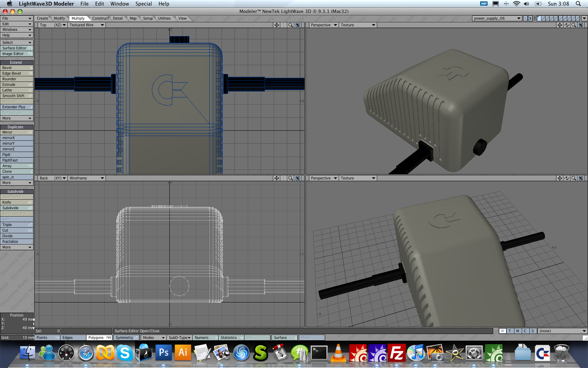Open layer options arrow at far right
Image resolution: width=588 pixels, height=368 pixels.
click(584, 19)
